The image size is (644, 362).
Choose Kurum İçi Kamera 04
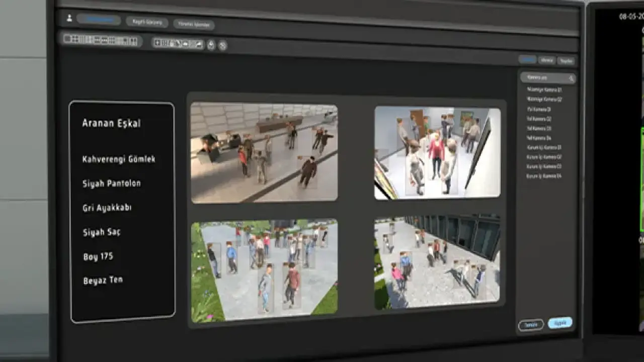pos(544,176)
